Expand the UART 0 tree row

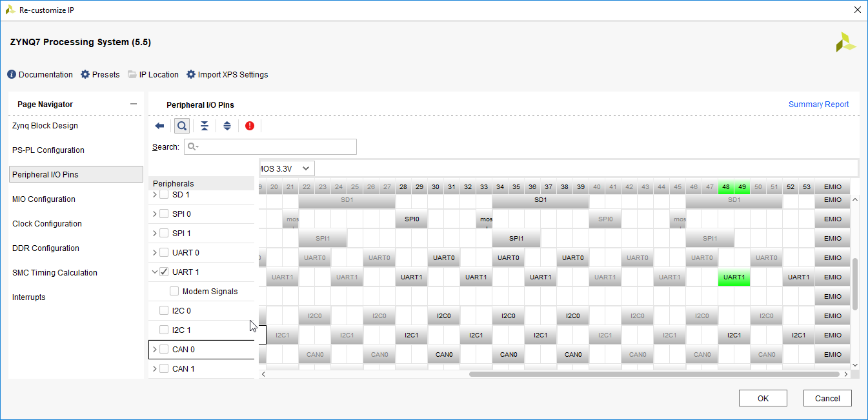(154, 252)
